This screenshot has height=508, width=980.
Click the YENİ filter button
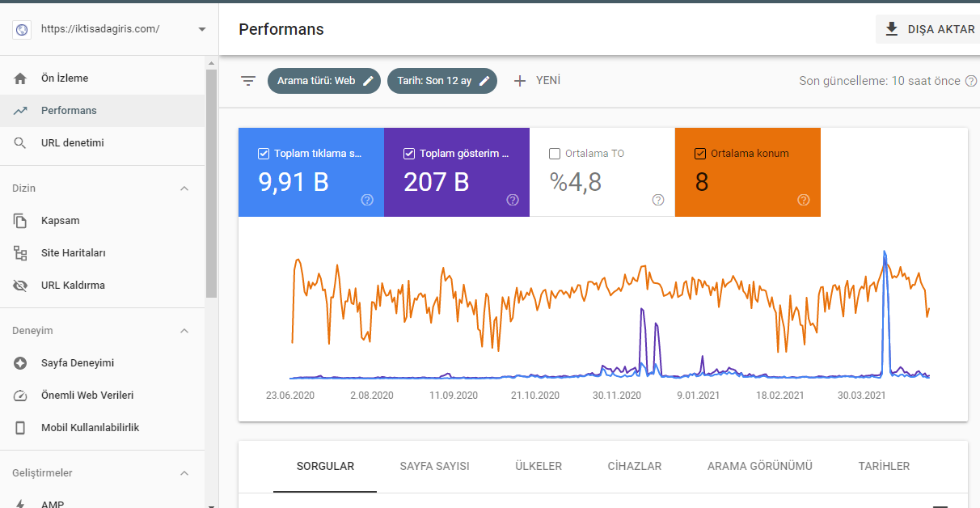click(537, 81)
